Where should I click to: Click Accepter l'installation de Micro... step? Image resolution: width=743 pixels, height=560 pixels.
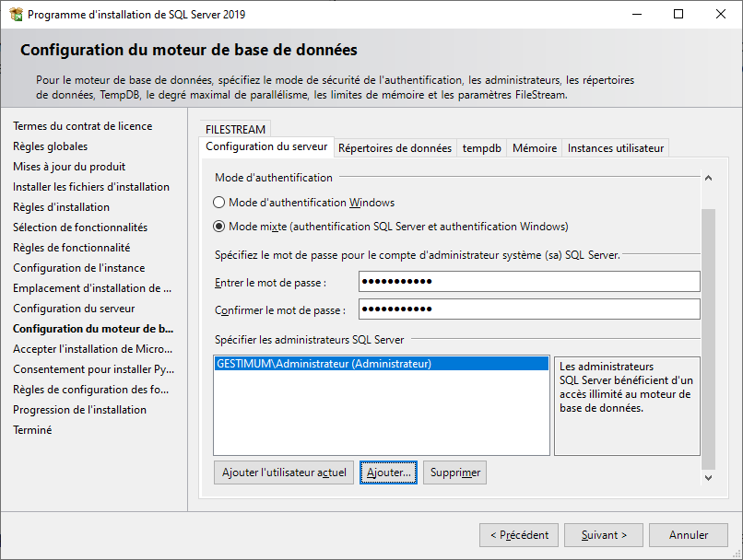[x=92, y=349]
